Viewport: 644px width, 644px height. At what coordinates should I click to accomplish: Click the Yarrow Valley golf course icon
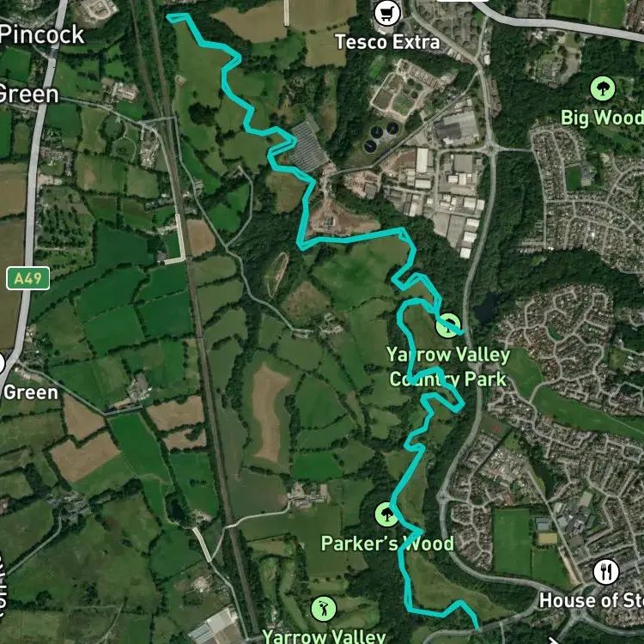click(324, 609)
